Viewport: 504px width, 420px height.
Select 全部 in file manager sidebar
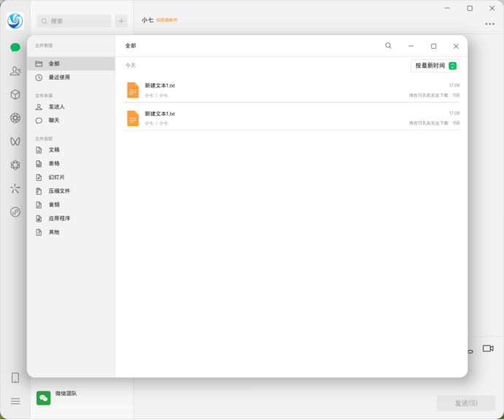click(x=71, y=63)
